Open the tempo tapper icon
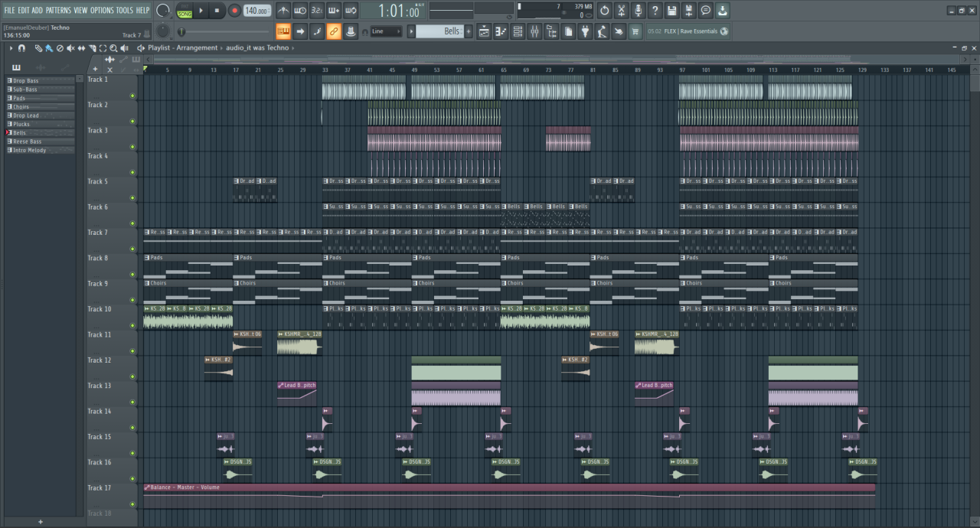The image size is (980, 528). point(602,31)
